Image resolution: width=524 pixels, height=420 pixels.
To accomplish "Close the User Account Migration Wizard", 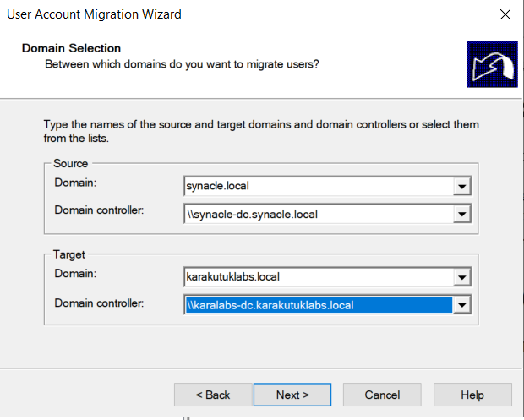I will click(505, 14).
